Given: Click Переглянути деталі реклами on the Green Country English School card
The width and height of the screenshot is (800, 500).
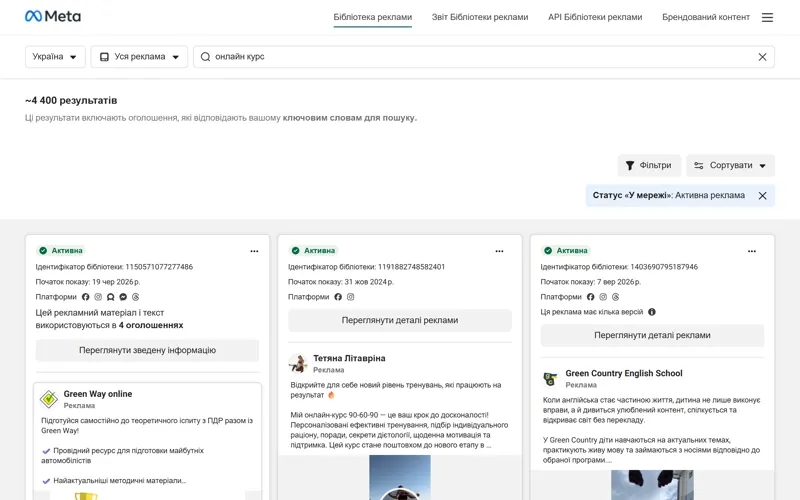Looking at the screenshot, I should (x=653, y=335).
